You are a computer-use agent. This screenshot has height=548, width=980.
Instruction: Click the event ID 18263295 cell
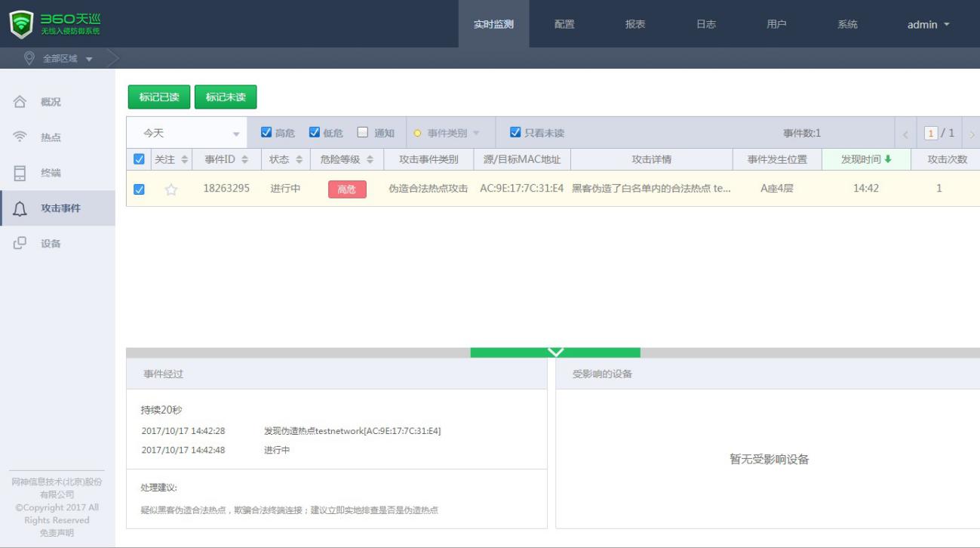(226, 189)
